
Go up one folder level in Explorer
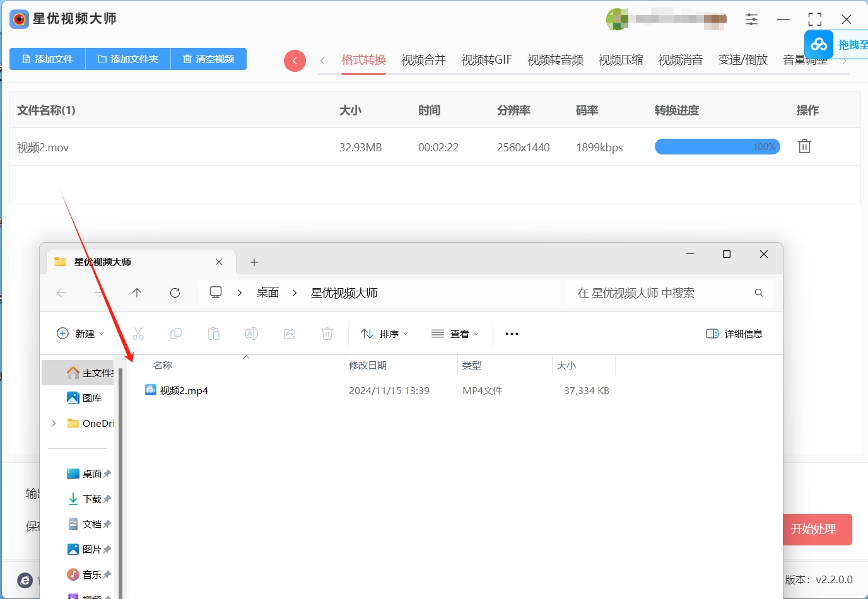coord(137,293)
